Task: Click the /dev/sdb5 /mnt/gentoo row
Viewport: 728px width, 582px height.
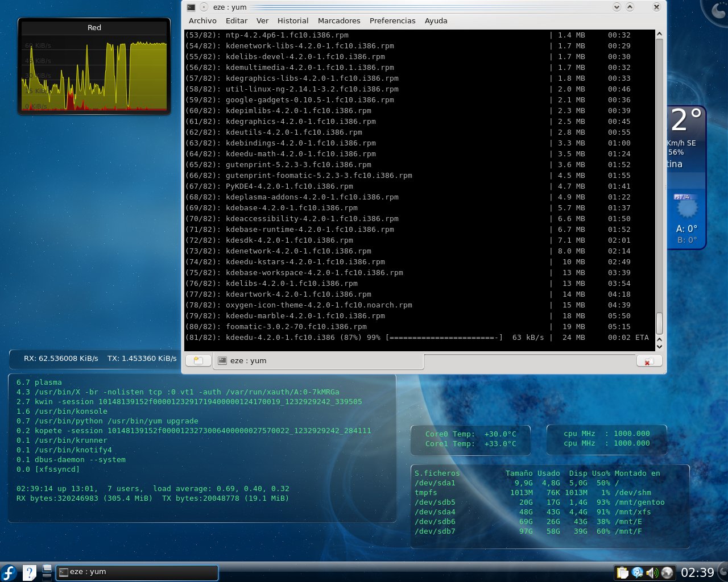Action: 539,502
